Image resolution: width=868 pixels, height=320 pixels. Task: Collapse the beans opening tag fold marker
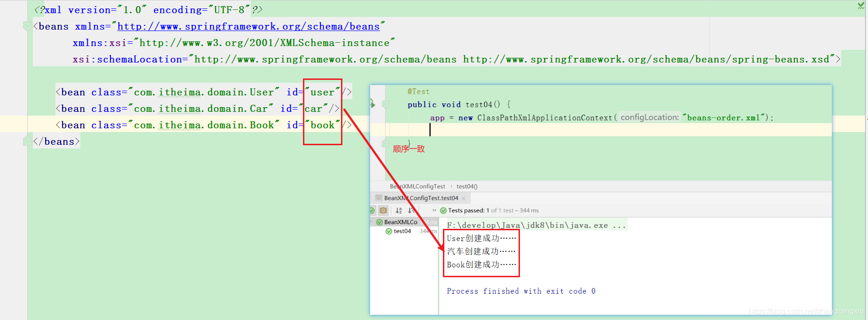coord(27,27)
